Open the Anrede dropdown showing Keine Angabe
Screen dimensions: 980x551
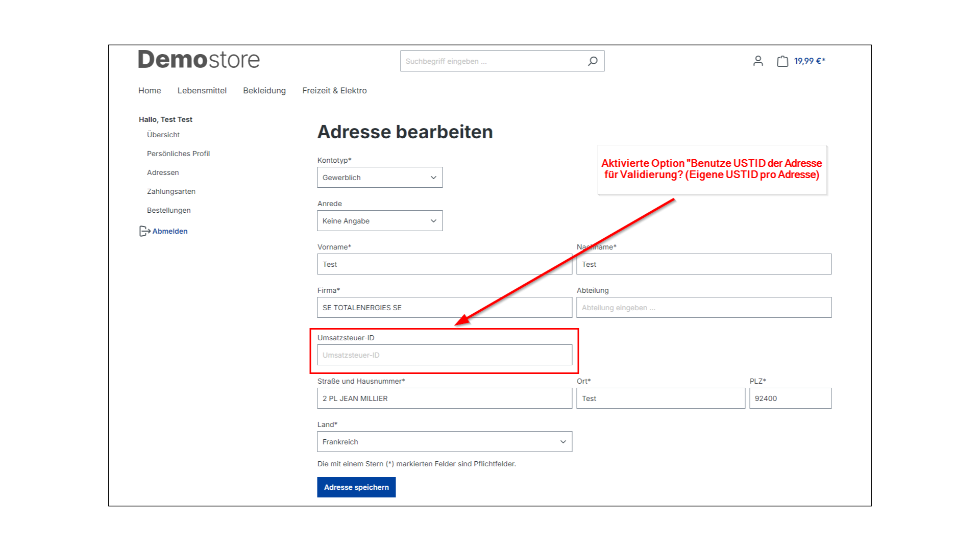[x=380, y=221]
